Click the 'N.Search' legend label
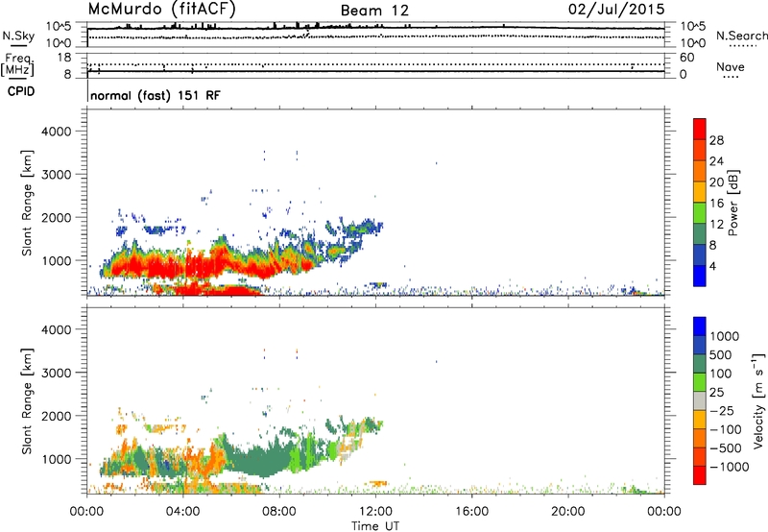Viewport: 768px width, 532px height. pyautogui.click(x=741, y=36)
